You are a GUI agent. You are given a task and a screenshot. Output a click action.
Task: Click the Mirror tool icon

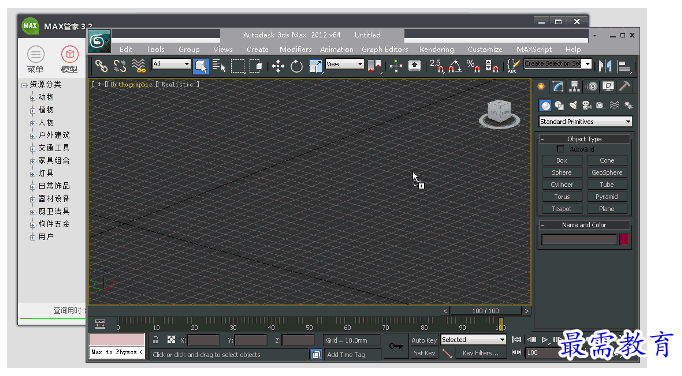[605, 66]
